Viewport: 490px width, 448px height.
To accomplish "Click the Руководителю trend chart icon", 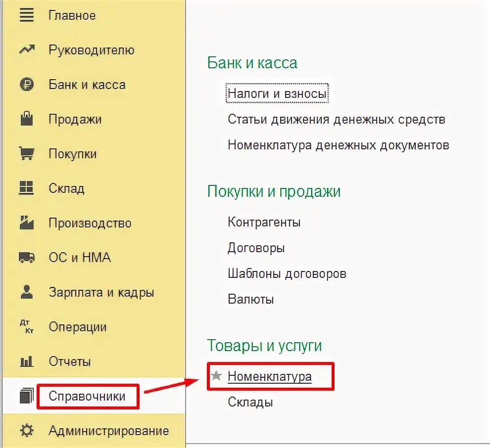I will [27, 49].
